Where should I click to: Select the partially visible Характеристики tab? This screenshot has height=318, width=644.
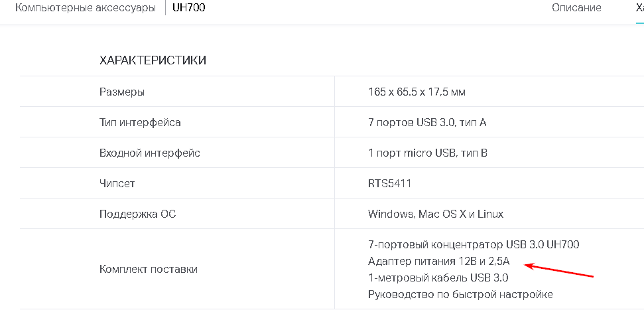(639, 8)
